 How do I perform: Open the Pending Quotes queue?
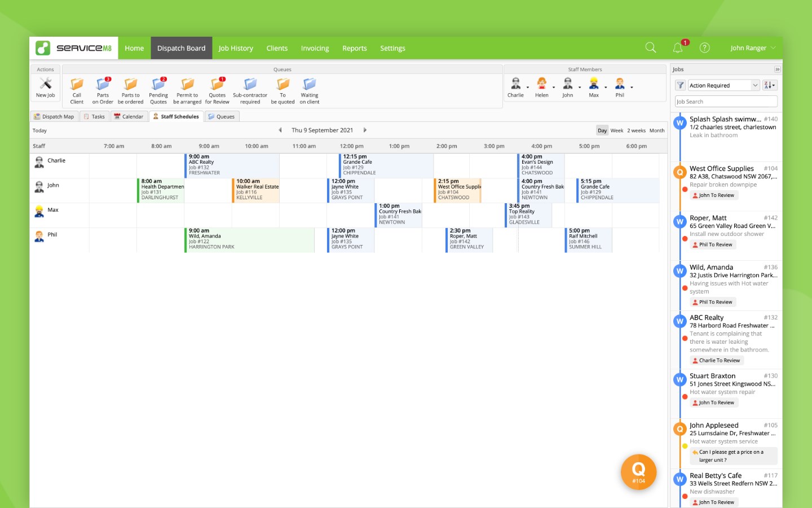tap(158, 90)
